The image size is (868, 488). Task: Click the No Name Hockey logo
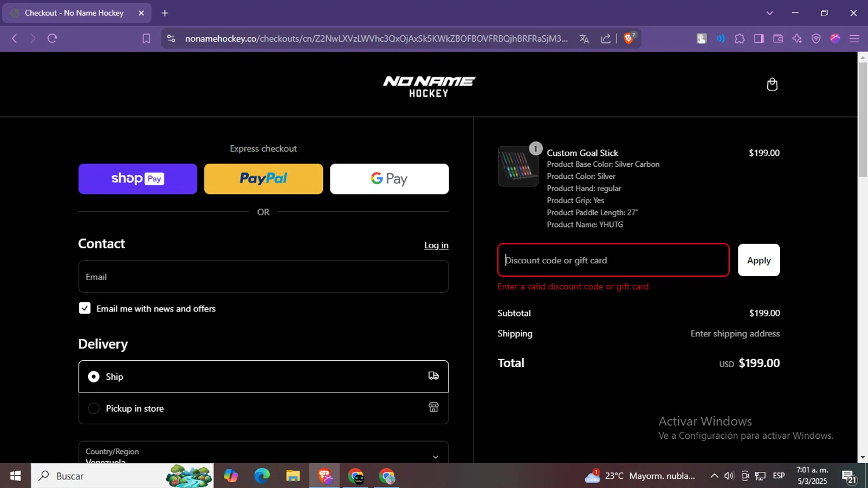[429, 86]
